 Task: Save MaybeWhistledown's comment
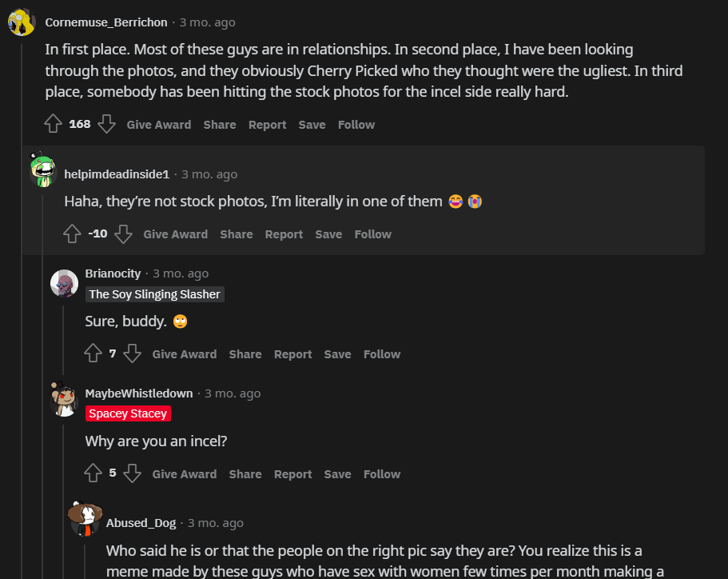[337, 474]
